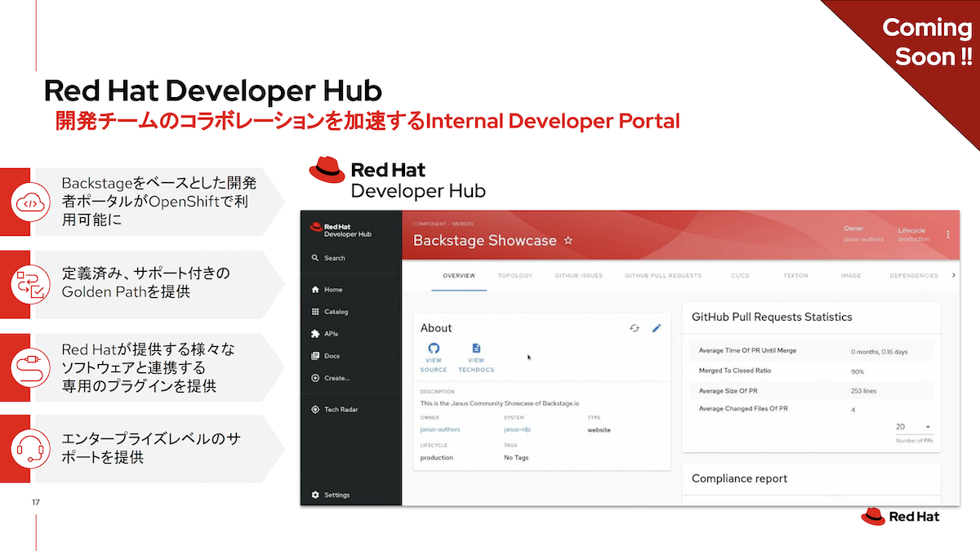Select Create... in the sidebar
The width and height of the screenshot is (980, 551).
[x=331, y=378]
